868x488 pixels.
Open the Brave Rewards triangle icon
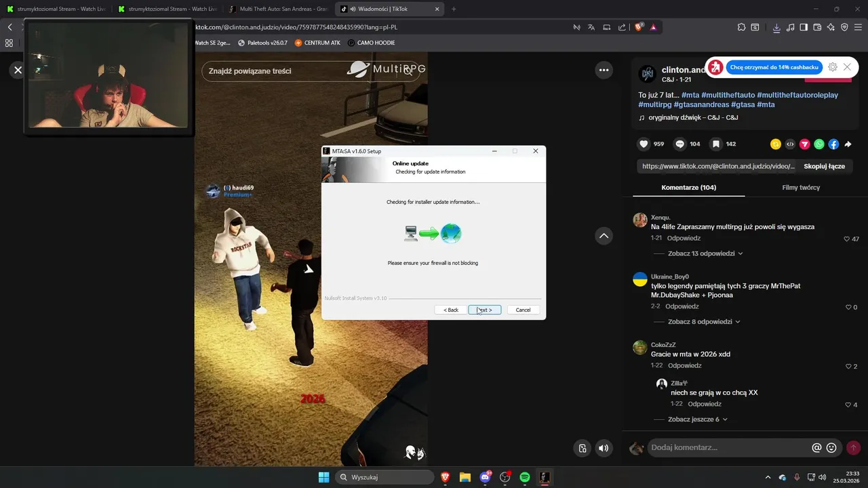(654, 27)
